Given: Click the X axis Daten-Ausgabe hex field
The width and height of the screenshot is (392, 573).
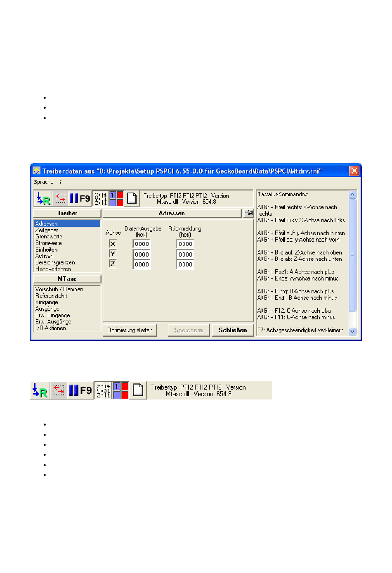Looking at the screenshot, I should coord(142,244).
